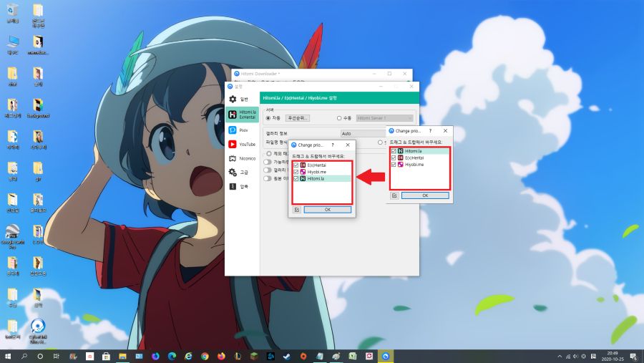Open taskbar Search magnifier

point(24,357)
